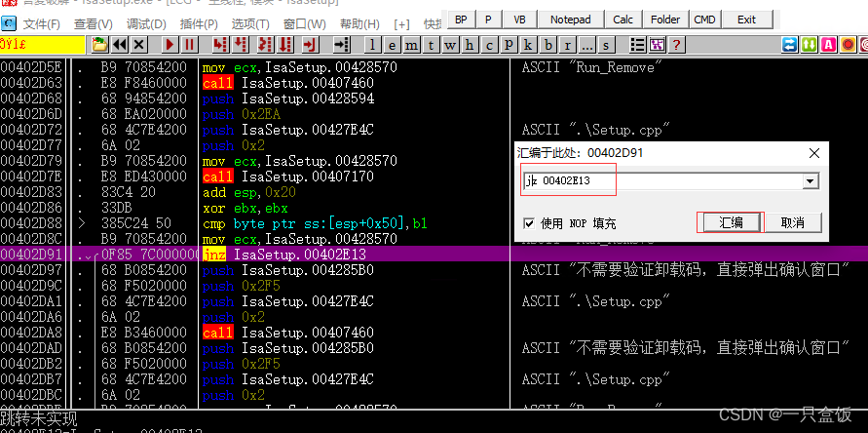The width and height of the screenshot is (868, 433).
Task: Open Windows 'w' toolbar button
Action: [x=451, y=45]
